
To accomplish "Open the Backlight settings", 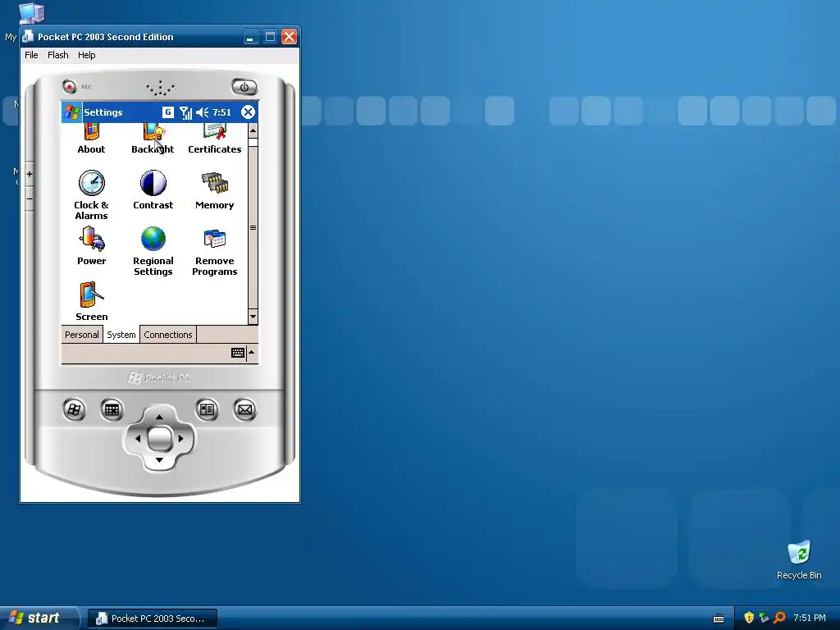I will (153, 138).
